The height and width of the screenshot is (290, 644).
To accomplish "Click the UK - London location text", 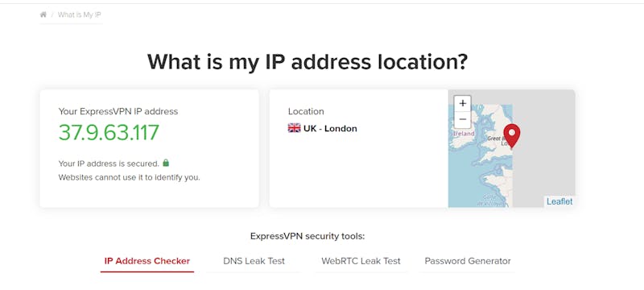I will 330,129.
